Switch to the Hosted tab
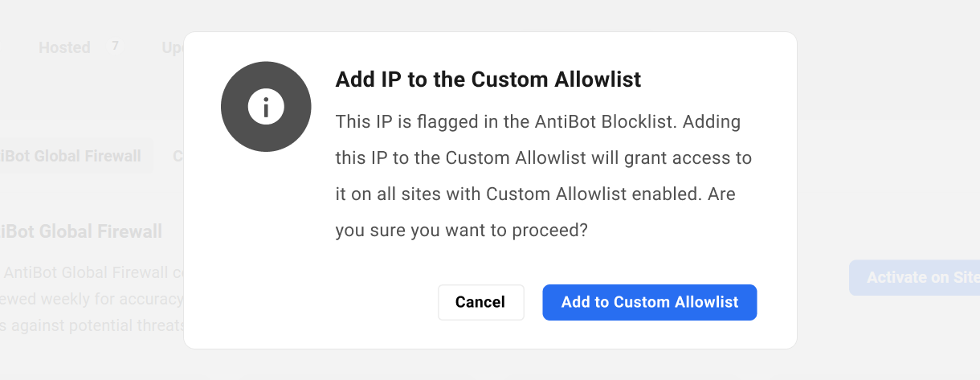980x380 pixels. click(x=64, y=47)
